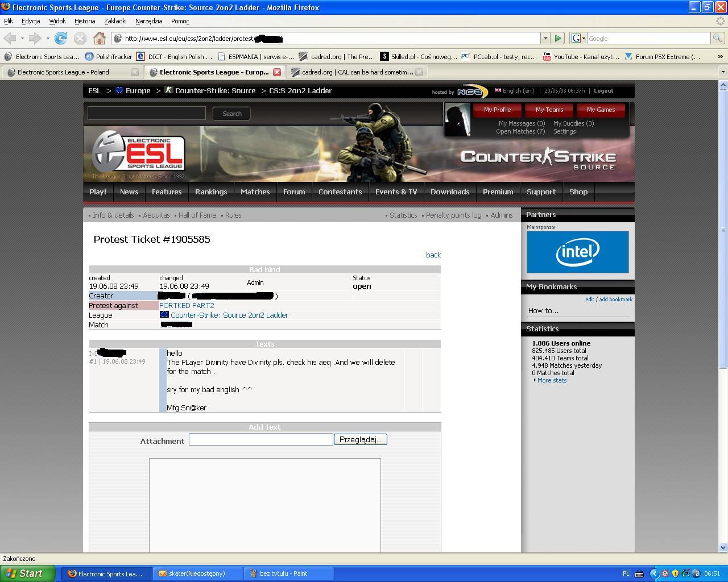Click the My Teams button
The height and width of the screenshot is (582, 728).
(549, 110)
